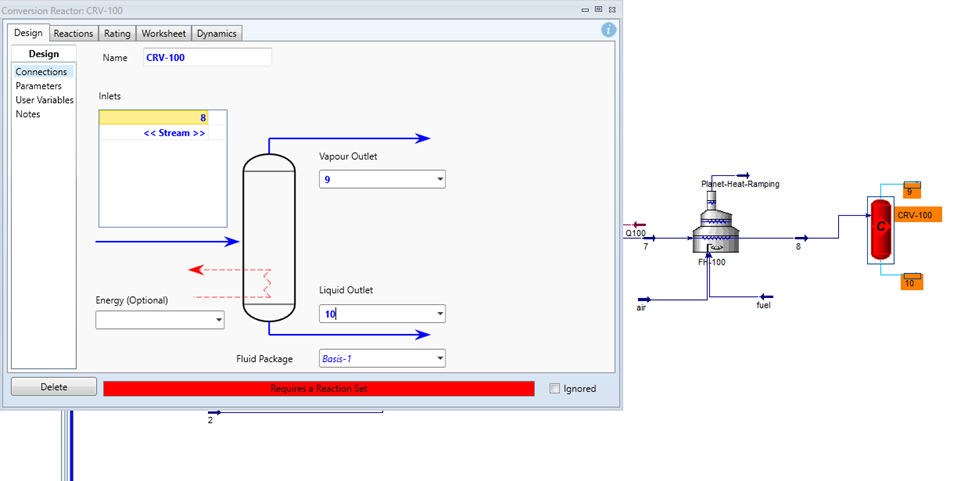Viewport: 975px width, 481px height.
Task: Click the << Stream >> inlet row
Action: click(154, 132)
